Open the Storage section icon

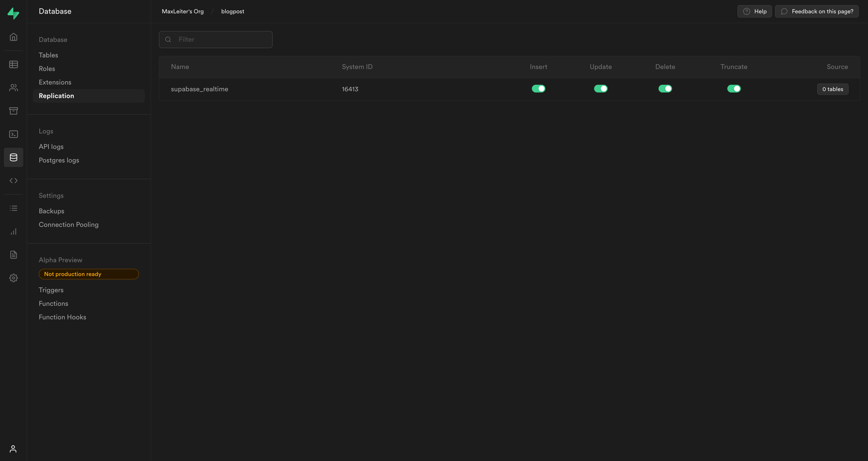(x=14, y=111)
